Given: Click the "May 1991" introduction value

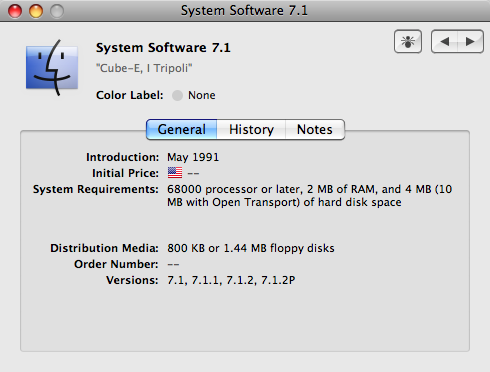Looking at the screenshot, I should 193,157.
